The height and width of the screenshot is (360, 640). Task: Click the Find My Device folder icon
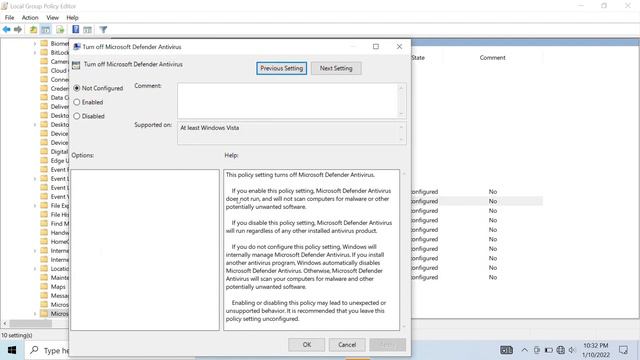tap(44, 223)
